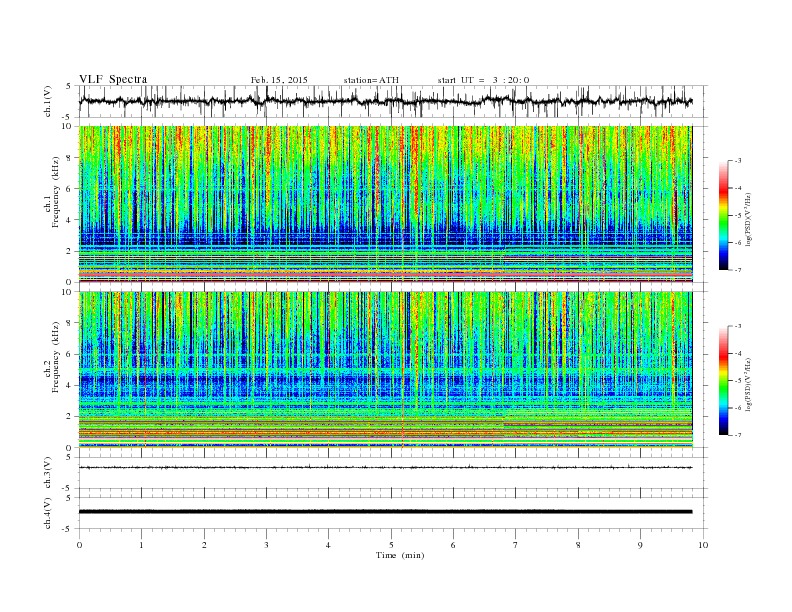Click the ch.2 spectrogram '8' kHz tick label
Screen dimensions: 792x612
tap(70, 323)
